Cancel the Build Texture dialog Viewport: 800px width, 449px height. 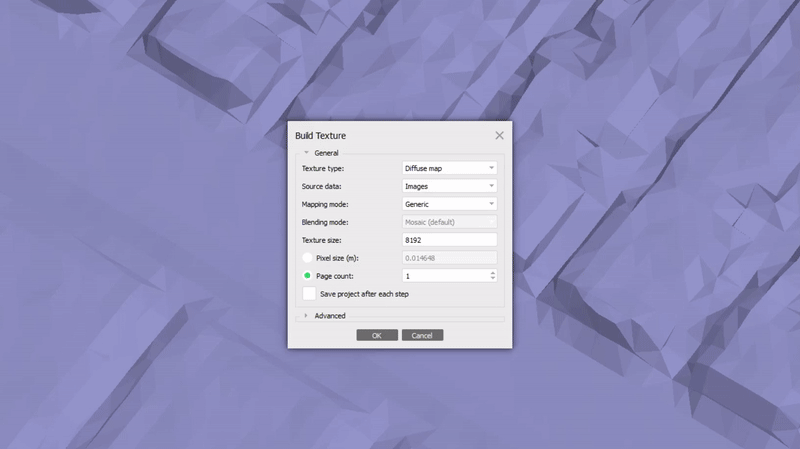(x=422, y=335)
